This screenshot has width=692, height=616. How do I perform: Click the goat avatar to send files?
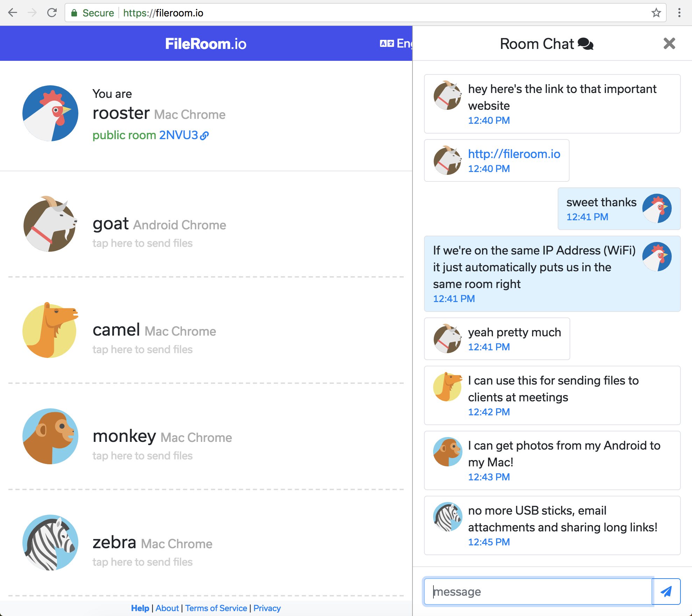[50, 224]
